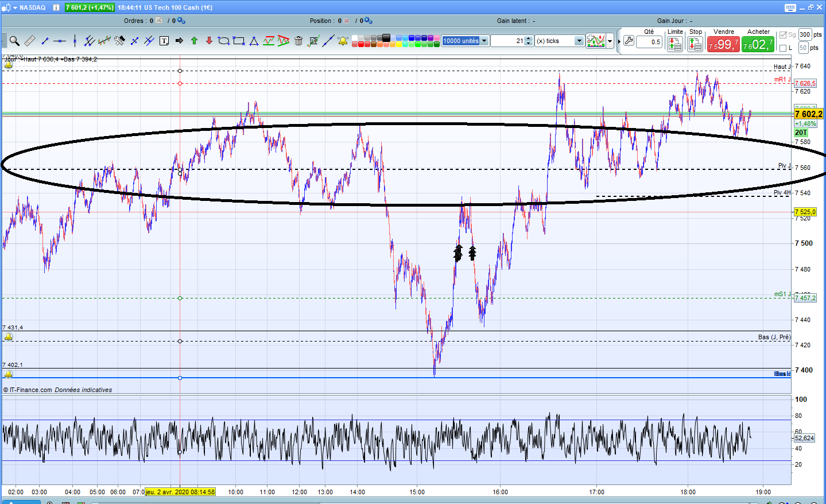Cancel orders using the Ordres X icon
826x504 pixels.
click(x=159, y=21)
